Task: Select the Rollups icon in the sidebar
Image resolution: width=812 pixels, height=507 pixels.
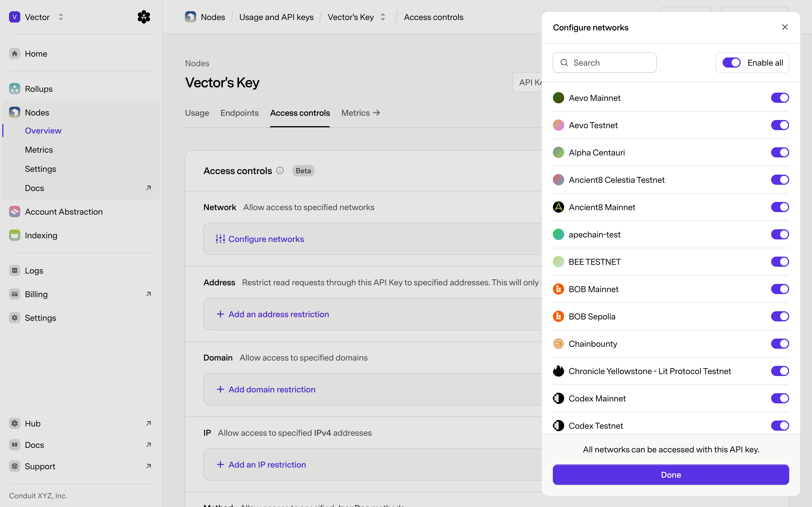Action: (x=14, y=88)
